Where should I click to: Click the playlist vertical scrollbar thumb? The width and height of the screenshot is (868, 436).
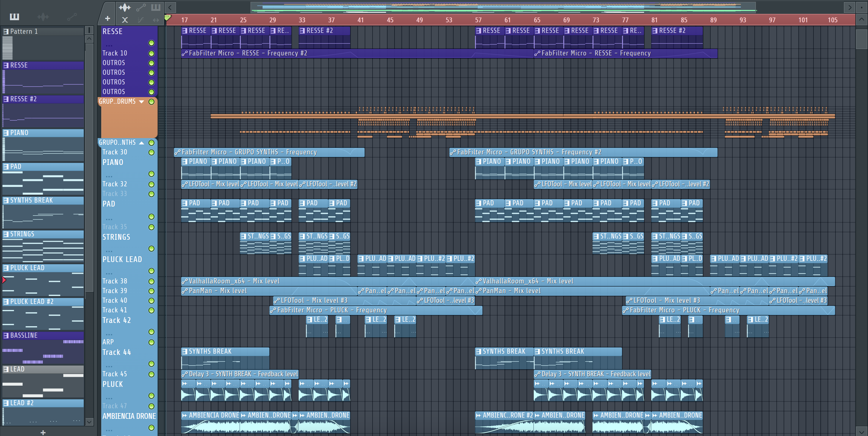point(861,39)
